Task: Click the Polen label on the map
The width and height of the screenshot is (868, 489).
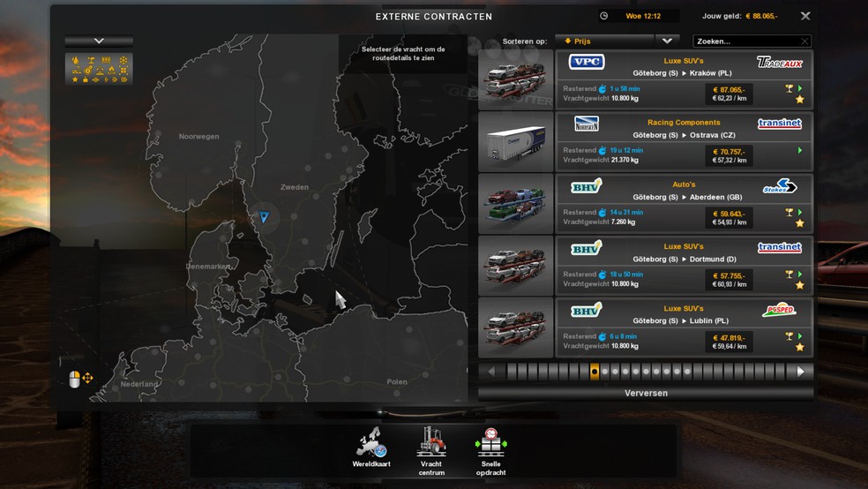Action: pos(397,381)
